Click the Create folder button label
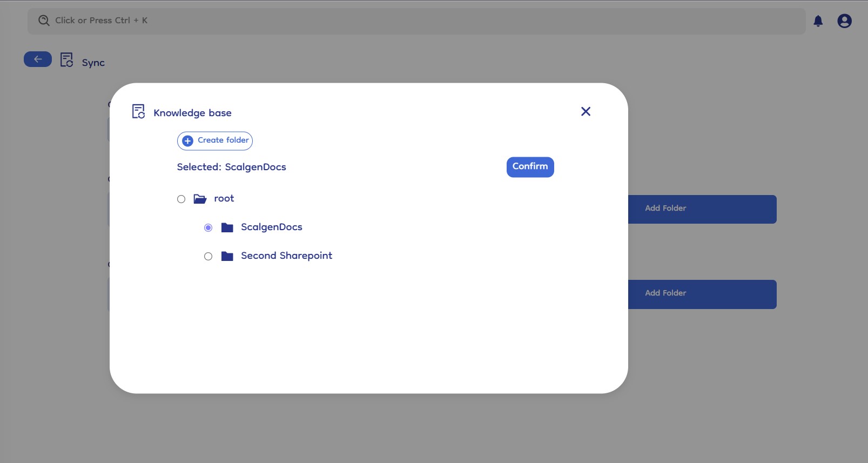This screenshot has width=868, height=463. click(x=223, y=140)
